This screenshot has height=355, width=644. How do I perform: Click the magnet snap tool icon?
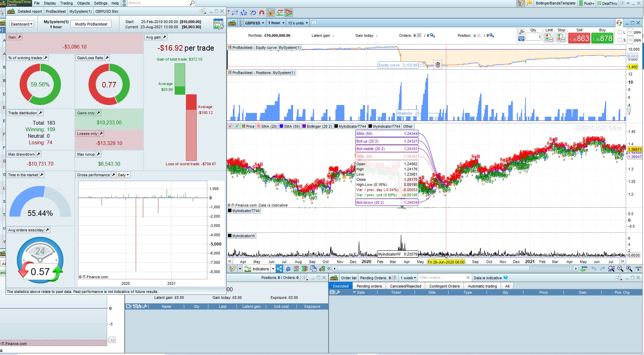pos(262,13)
